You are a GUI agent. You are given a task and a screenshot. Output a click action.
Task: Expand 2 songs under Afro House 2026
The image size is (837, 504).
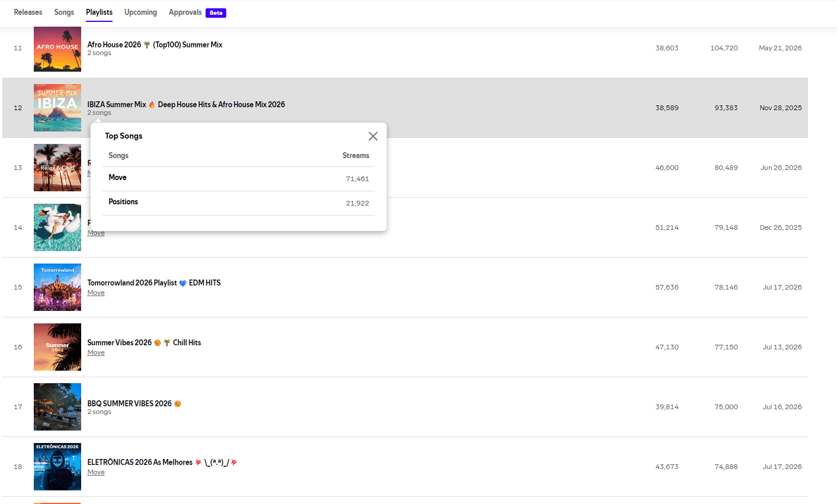coord(100,53)
